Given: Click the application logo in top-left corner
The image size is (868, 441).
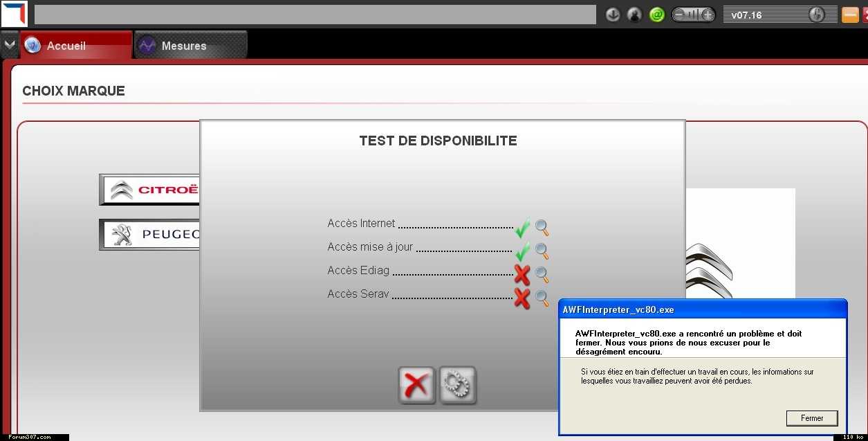Looking at the screenshot, I should point(14,14).
